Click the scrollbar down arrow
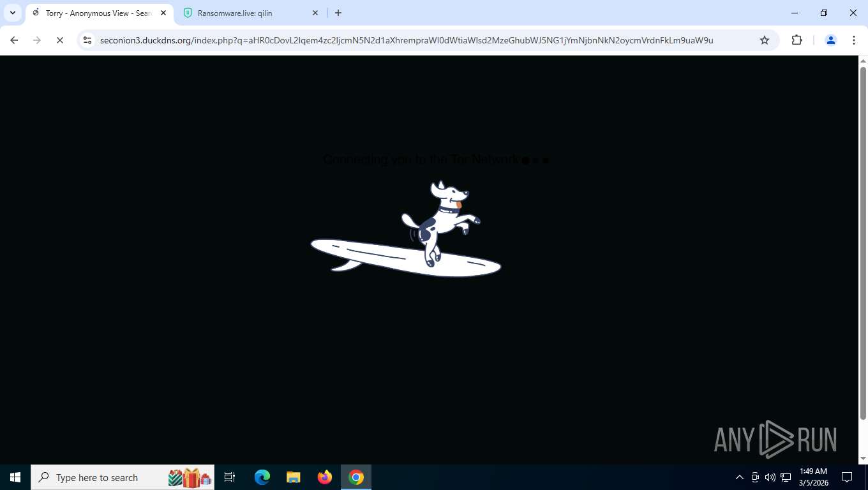The width and height of the screenshot is (868, 490). (863, 459)
